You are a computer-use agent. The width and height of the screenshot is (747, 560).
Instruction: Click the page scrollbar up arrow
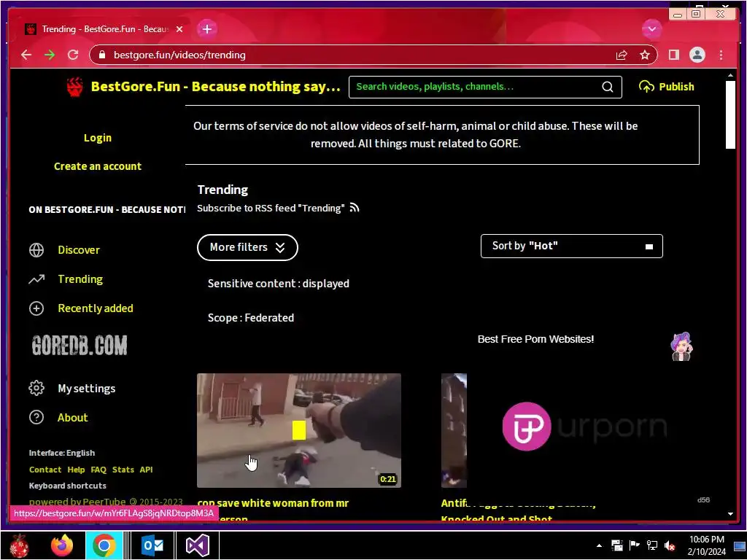[730, 75]
